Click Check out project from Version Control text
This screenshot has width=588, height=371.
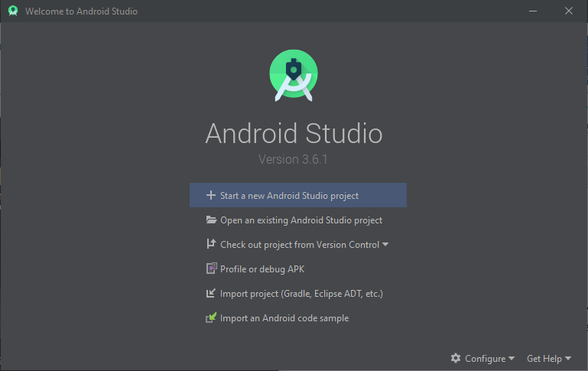pos(300,245)
